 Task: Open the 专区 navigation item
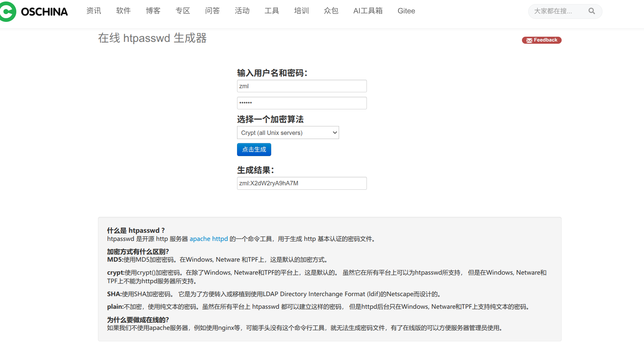coord(183,11)
